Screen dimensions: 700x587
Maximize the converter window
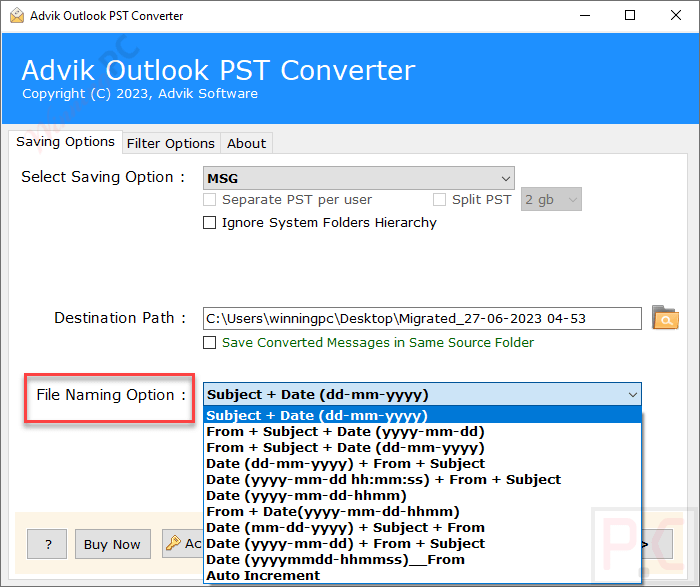point(630,16)
